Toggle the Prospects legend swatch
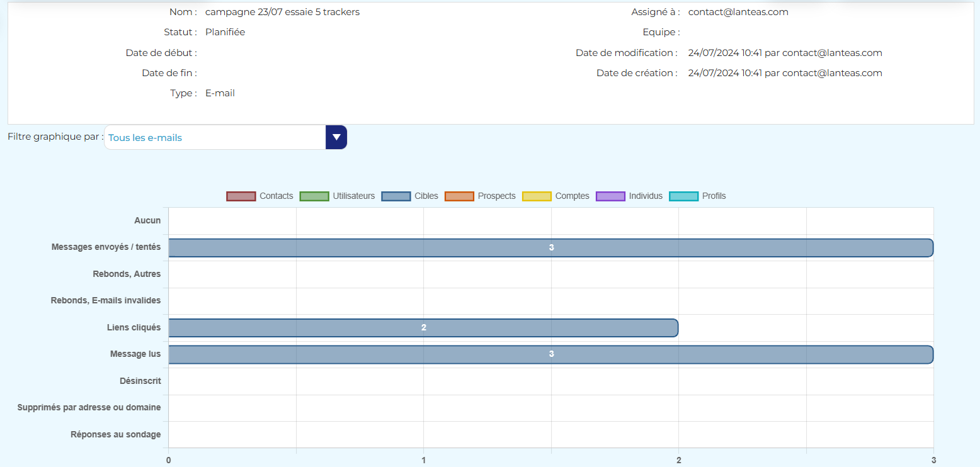980x467 pixels. pos(459,196)
